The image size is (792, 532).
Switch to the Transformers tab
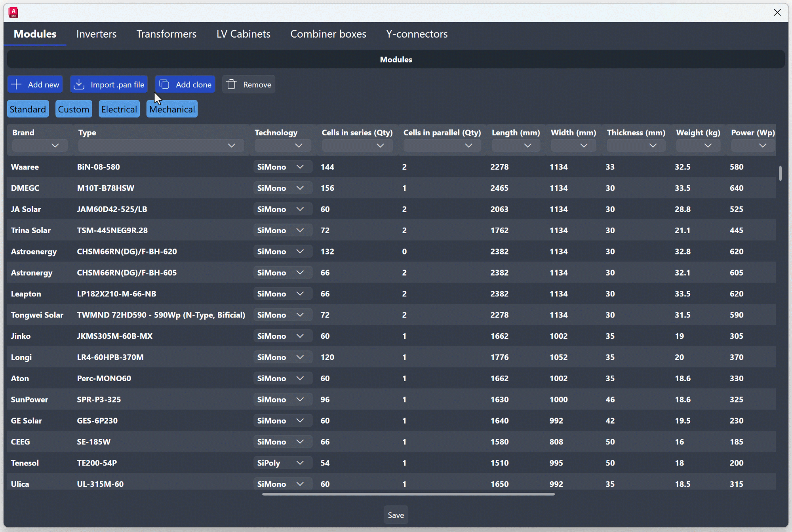tap(166, 34)
